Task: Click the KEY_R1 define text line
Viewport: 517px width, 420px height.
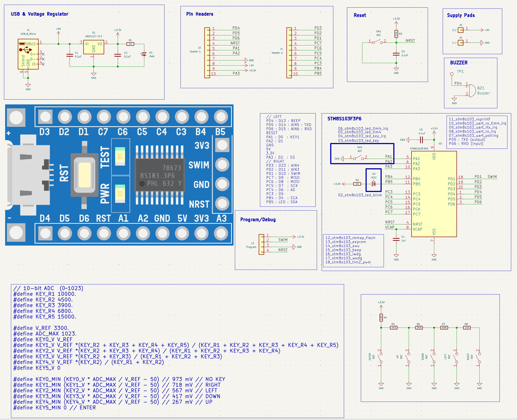Action: [45, 294]
